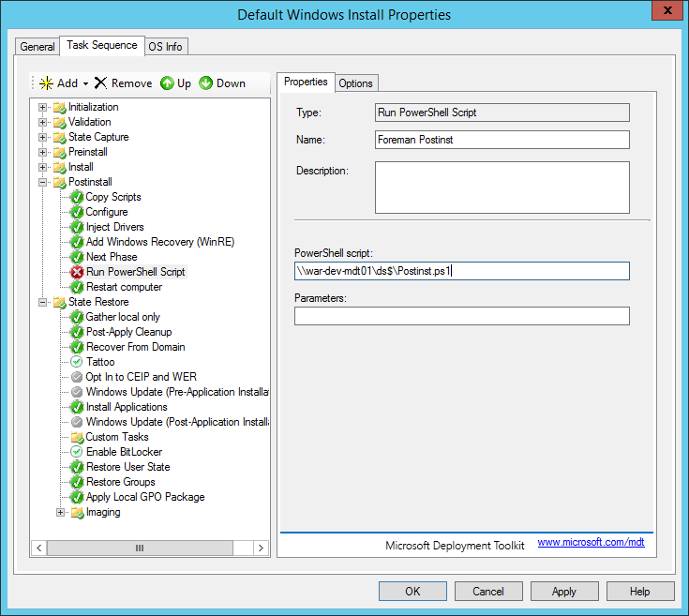Click the Remove X icon
The image size is (689, 616).
pos(101,83)
